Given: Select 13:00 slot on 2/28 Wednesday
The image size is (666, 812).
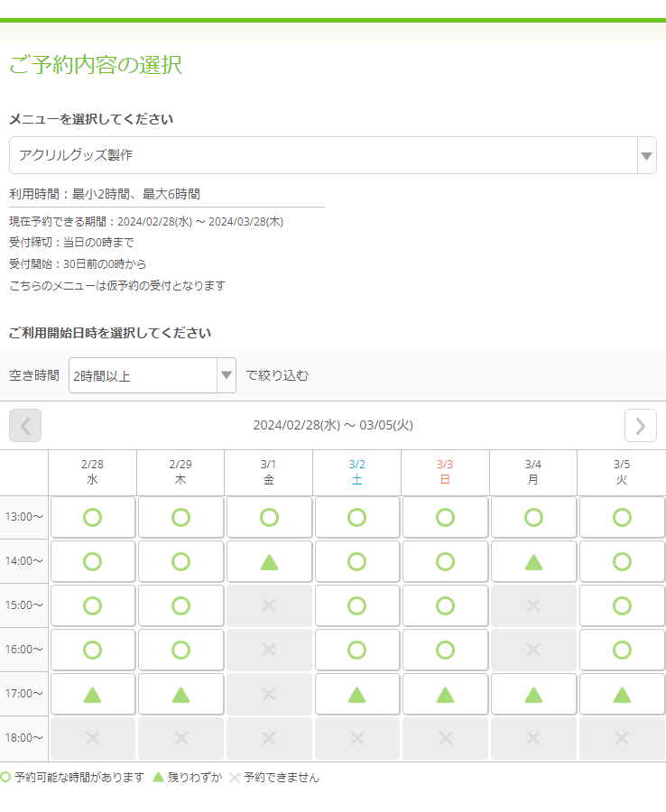Looking at the screenshot, I should [x=92, y=517].
